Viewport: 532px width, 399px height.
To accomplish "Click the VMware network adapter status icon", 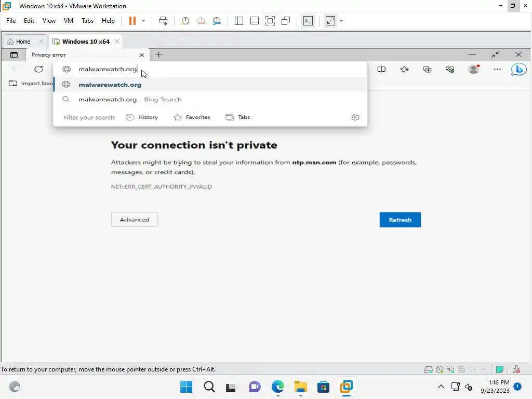I will (450, 369).
